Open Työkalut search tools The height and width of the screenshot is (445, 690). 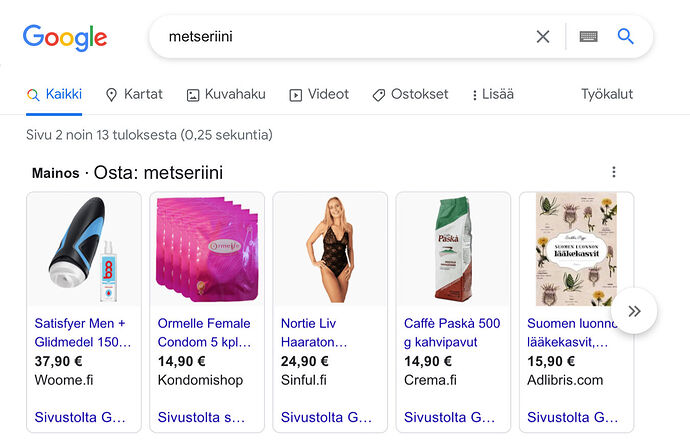pos(607,94)
